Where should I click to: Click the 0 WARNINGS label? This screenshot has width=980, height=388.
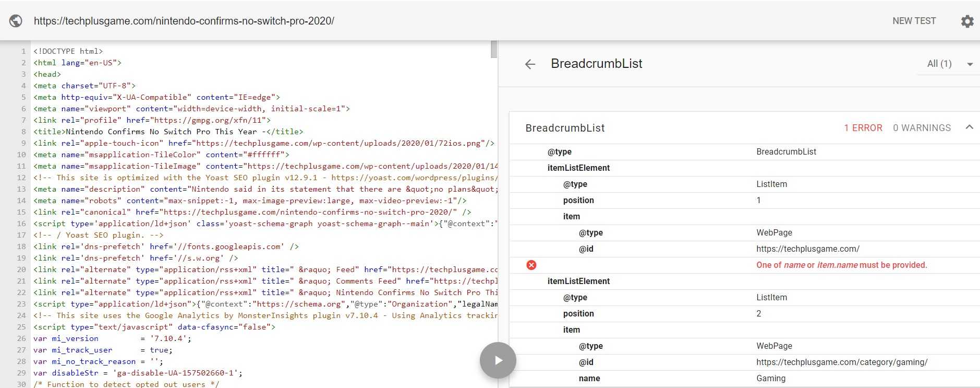pos(922,128)
